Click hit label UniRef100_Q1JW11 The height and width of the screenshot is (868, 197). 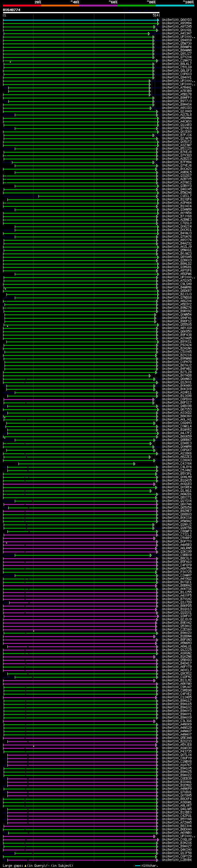click(x=177, y=491)
